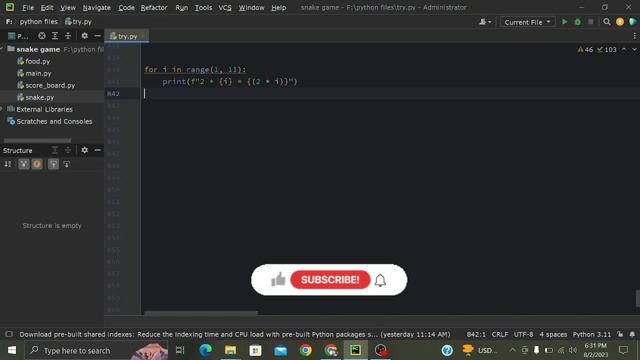Screen dimensions: 640x360
Task: Open the 4 spaces indent settings
Action: point(553,334)
